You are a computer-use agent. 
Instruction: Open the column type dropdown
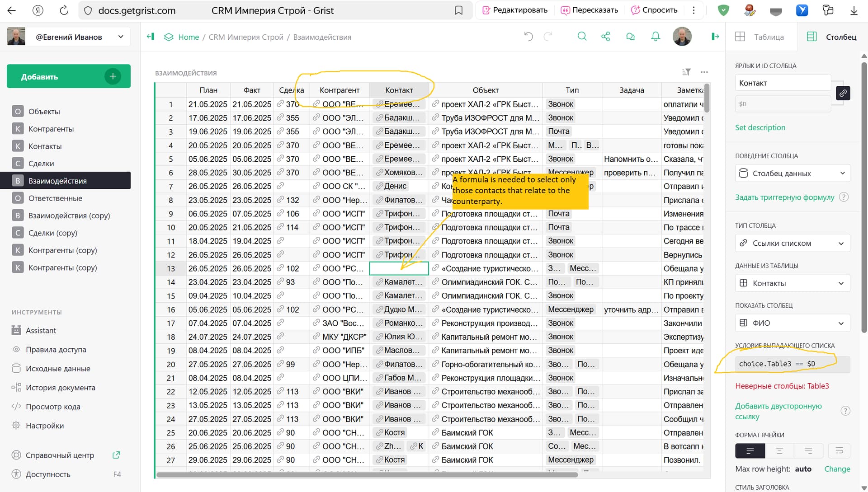(792, 243)
